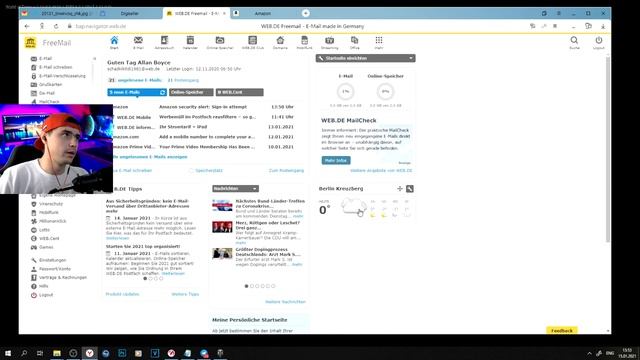Image resolution: width=640 pixels, height=360 pixels.
Task: Click the taskbar search magnifier
Action: pyautogui.click(x=24, y=353)
